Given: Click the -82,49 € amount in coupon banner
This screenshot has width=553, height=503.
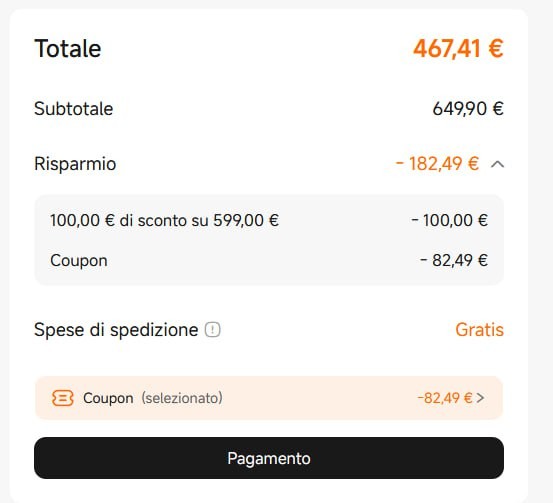Looking at the screenshot, I should [445, 398].
